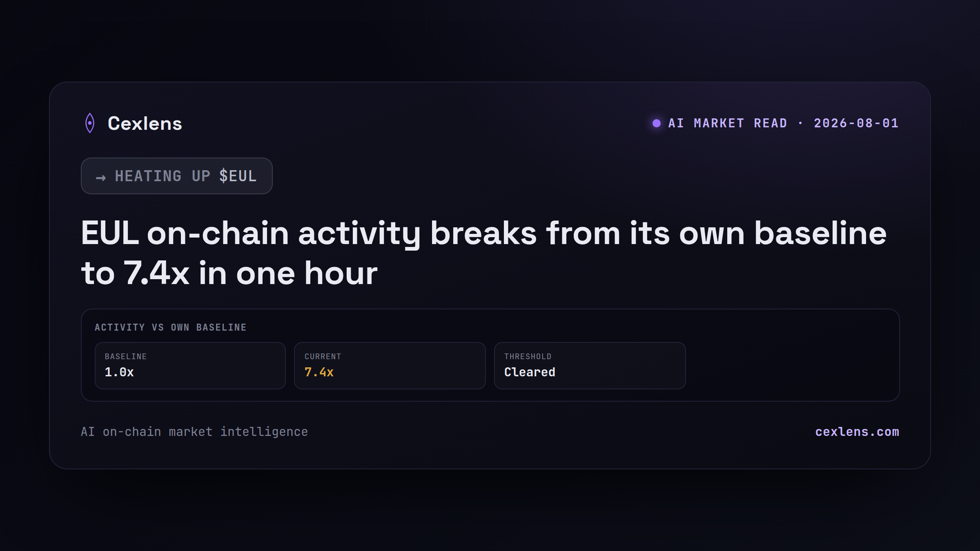The image size is (980, 551).
Task: Click the Cleared threshold value
Action: 530,372
